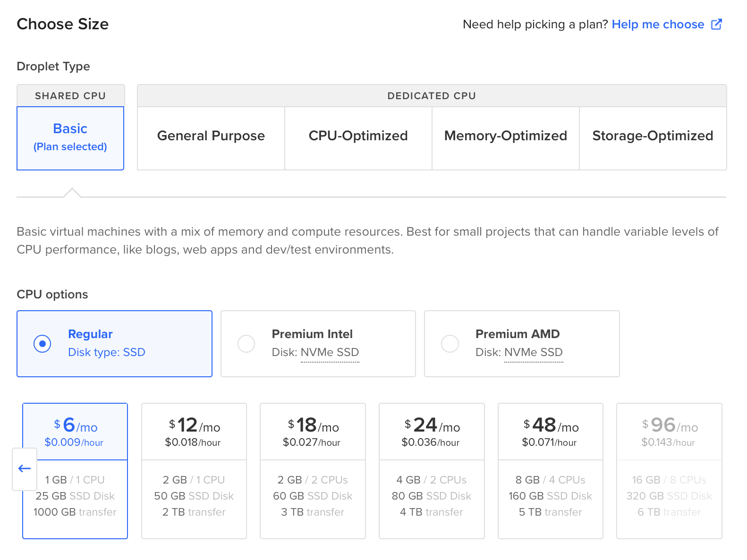Viewport: 747px width, 560px height.
Task: Click the NVMe SSD text under Premium Intel
Action: 330,352
